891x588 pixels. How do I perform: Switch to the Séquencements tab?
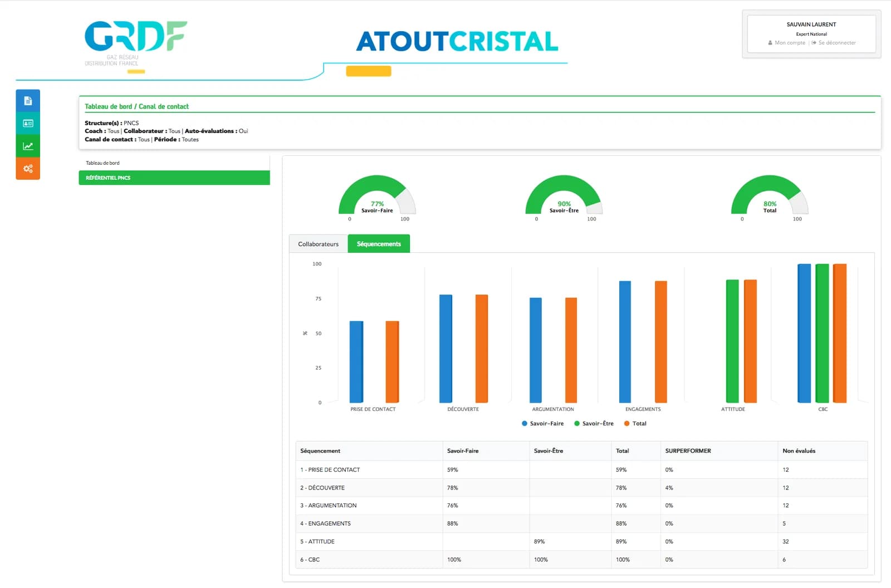tap(379, 244)
